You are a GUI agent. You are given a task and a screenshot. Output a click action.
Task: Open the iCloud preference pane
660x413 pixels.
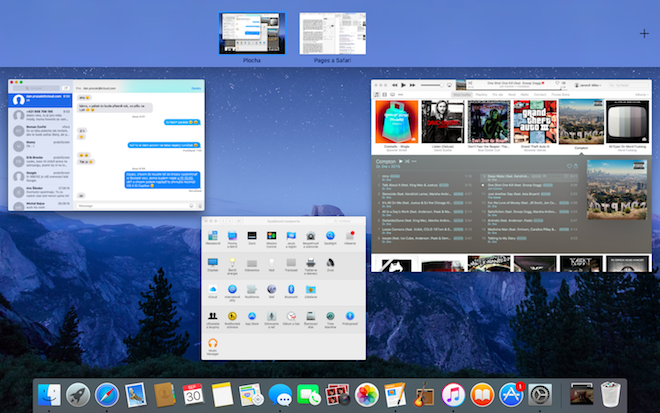[212, 289]
